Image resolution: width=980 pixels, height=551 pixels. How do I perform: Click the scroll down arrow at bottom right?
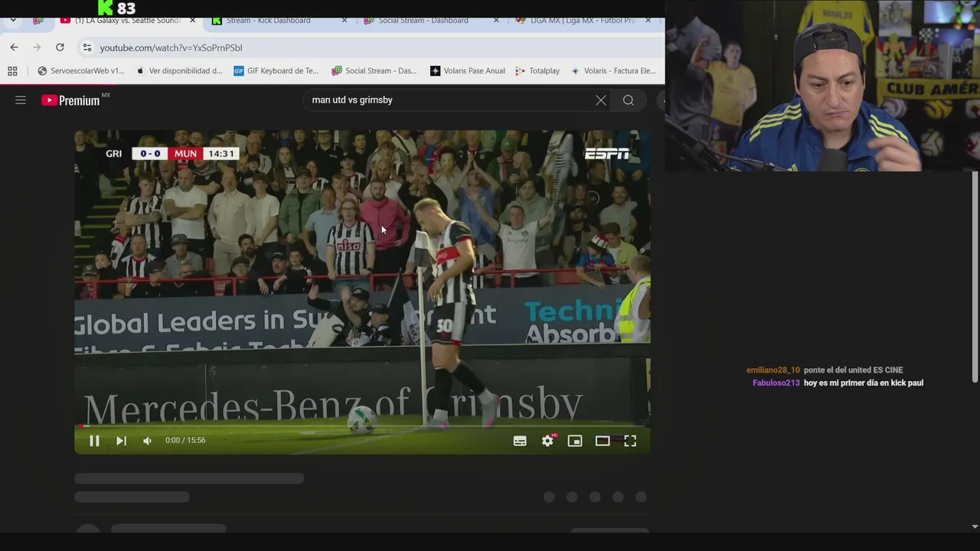pyautogui.click(x=975, y=527)
